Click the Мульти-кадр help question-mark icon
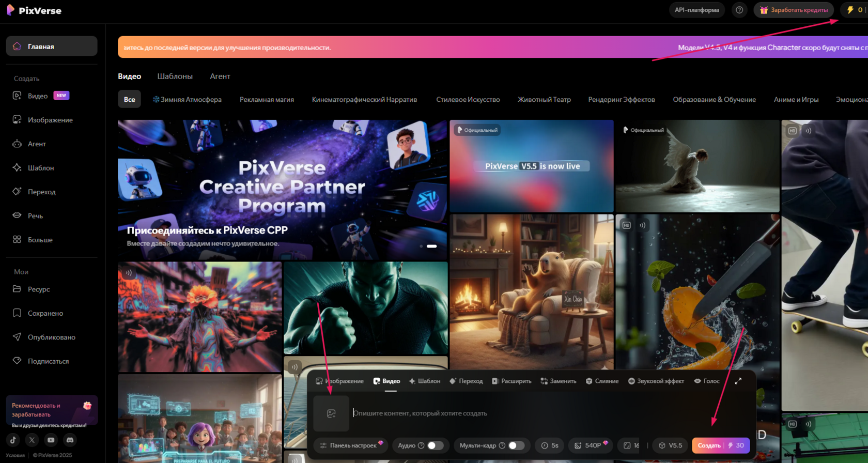Viewport: 868px width, 463px height. point(502,445)
